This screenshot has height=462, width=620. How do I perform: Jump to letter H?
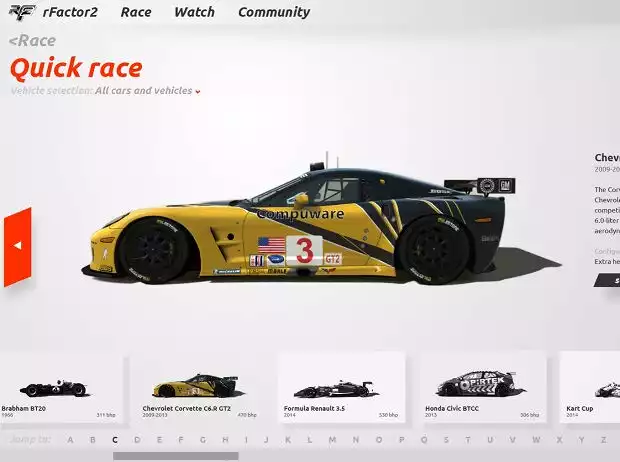(x=225, y=440)
